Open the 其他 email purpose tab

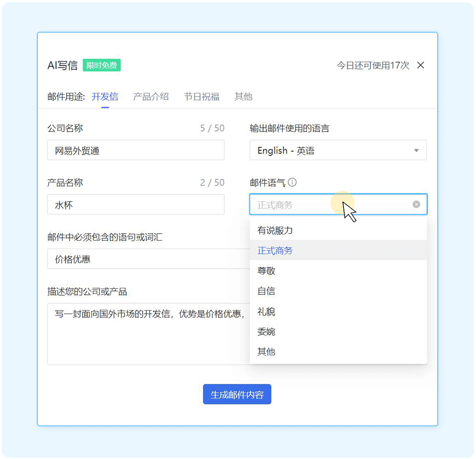(x=243, y=97)
